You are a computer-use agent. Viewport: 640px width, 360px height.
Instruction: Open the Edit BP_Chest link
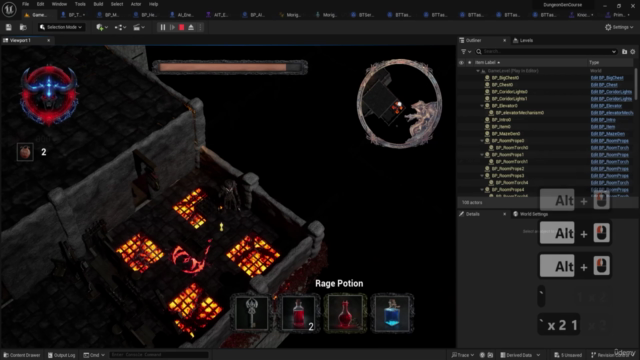click(604, 85)
